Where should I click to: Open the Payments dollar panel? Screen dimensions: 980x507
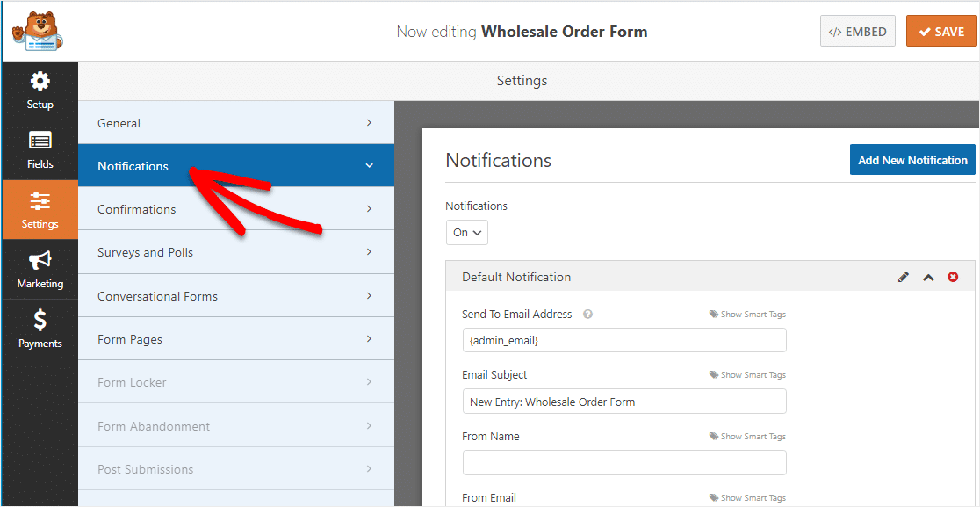[40, 330]
